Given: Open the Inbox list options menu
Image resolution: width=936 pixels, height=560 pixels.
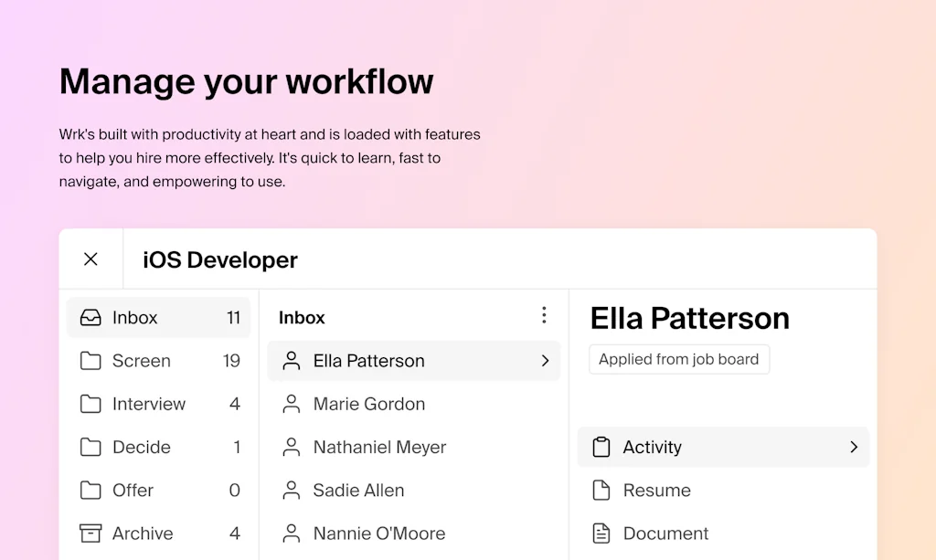Looking at the screenshot, I should [x=544, y=315].
